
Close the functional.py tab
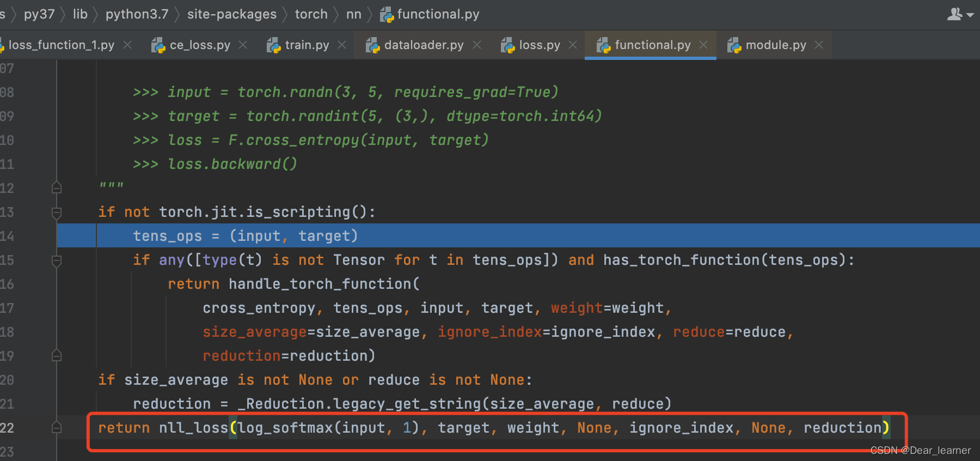tap(703, 45)
